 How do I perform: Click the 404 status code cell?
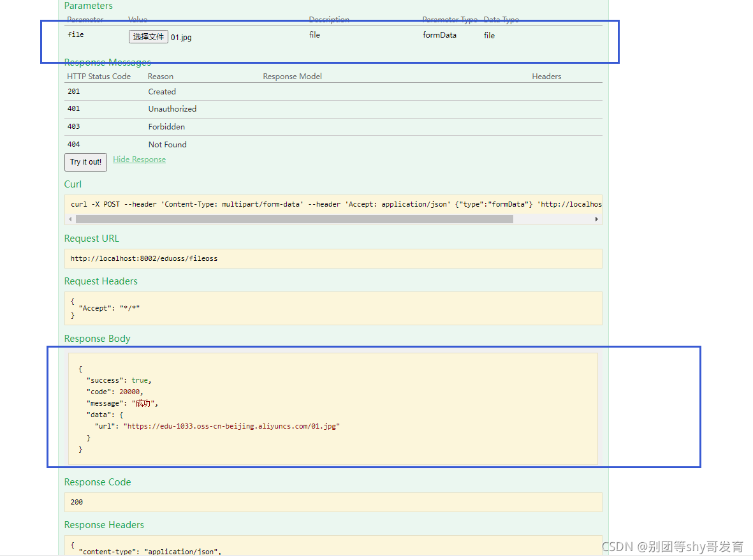(x=73, y=144)
